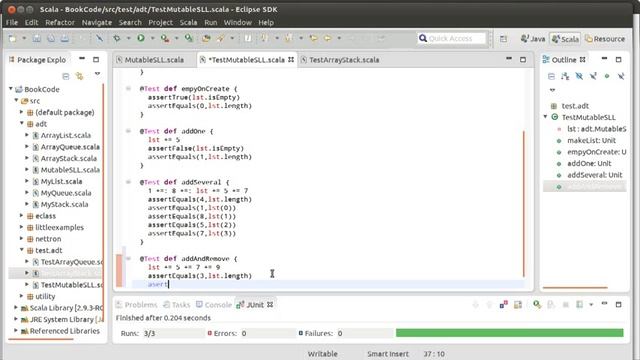
Task: Toggle Hide Local Types in Outline
Action: [x=621, y=76]
